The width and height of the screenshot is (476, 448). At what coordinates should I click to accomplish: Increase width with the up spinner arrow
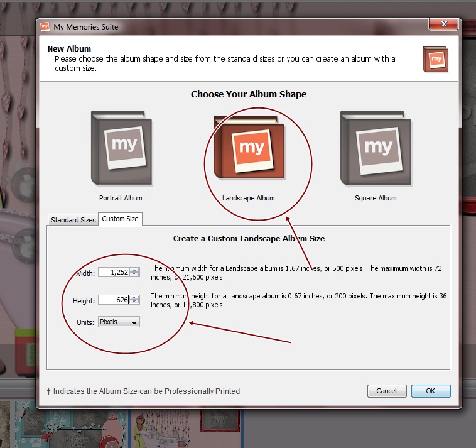point(135,270)
